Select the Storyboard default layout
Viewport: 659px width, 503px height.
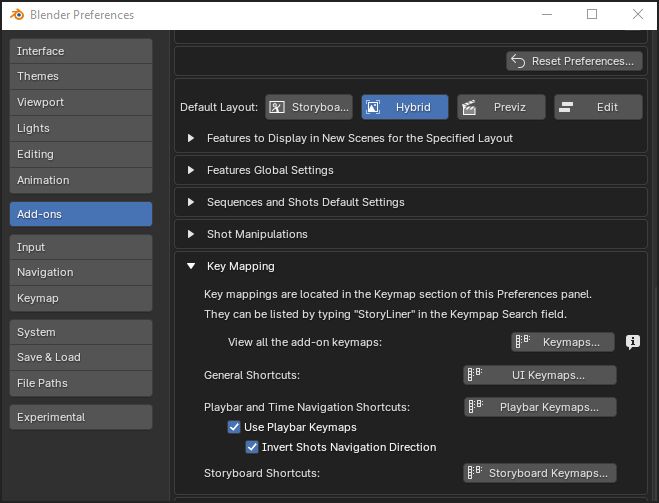click(309, 107)
